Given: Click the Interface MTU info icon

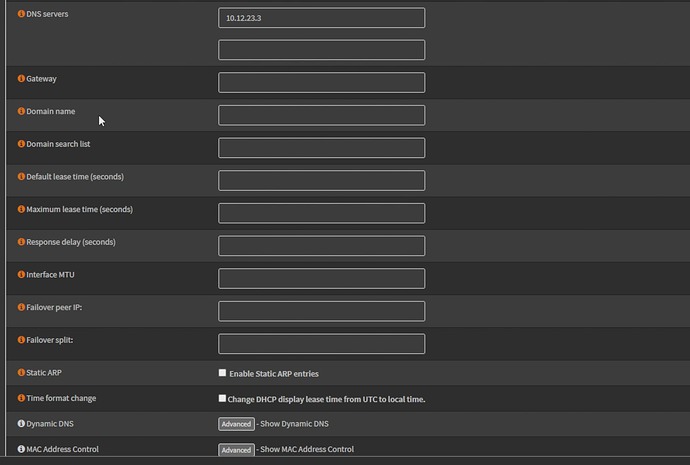Looking at the screenshot, I should pyautogui.click(x=22, y=275).
